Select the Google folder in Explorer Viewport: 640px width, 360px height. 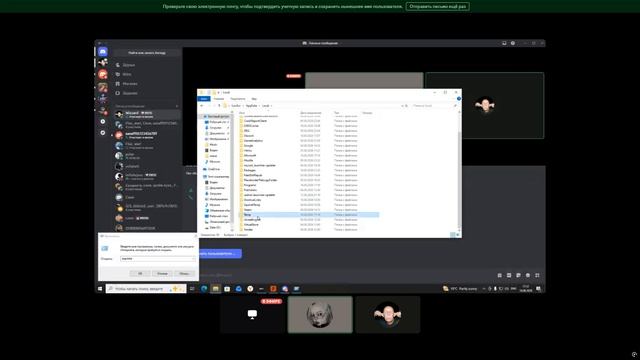tap(249, 145)
